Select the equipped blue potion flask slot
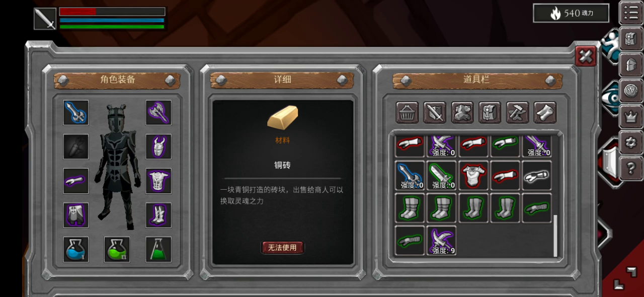The image size is (644, 297). (x=76, y=249)
